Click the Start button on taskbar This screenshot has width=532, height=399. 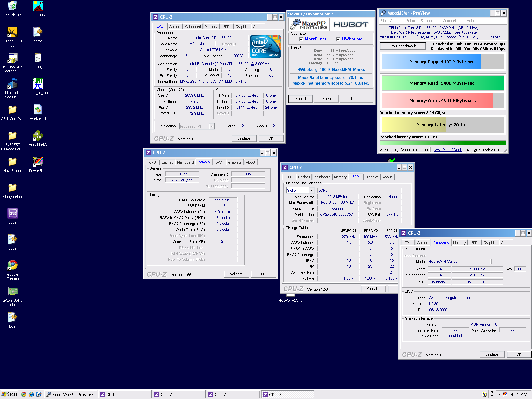[x=9, y=394]
